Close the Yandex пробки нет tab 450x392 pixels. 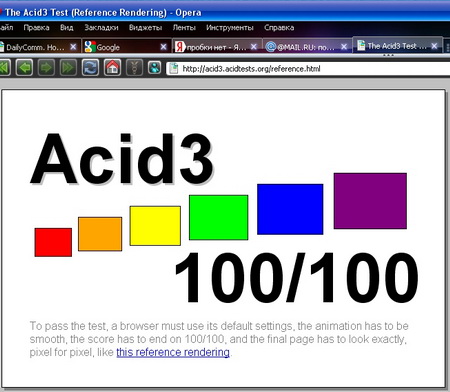tap(254, 47)
